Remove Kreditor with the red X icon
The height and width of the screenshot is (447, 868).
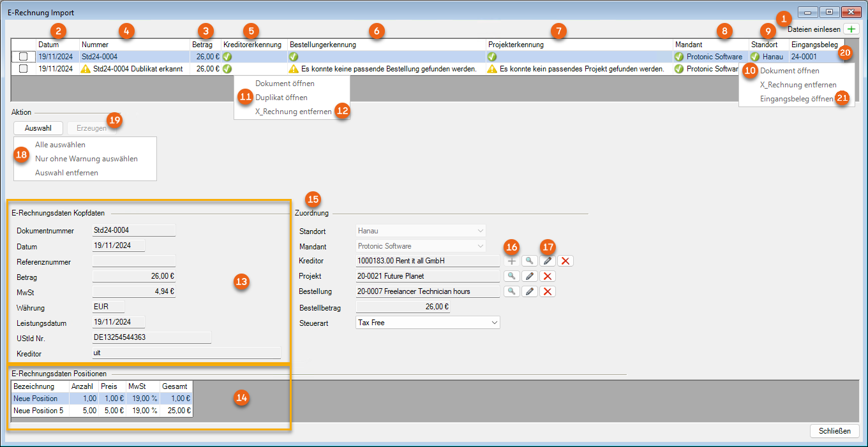coord(565,261)
